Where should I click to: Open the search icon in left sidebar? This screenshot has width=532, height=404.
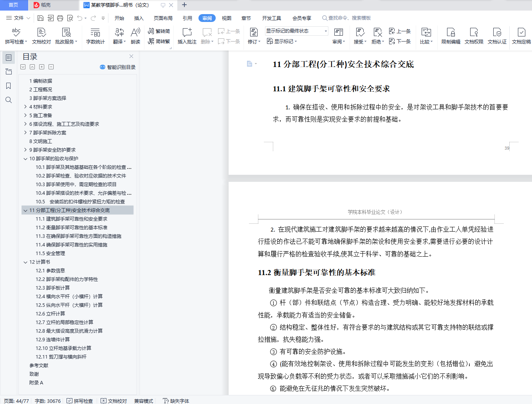point(9,100)
